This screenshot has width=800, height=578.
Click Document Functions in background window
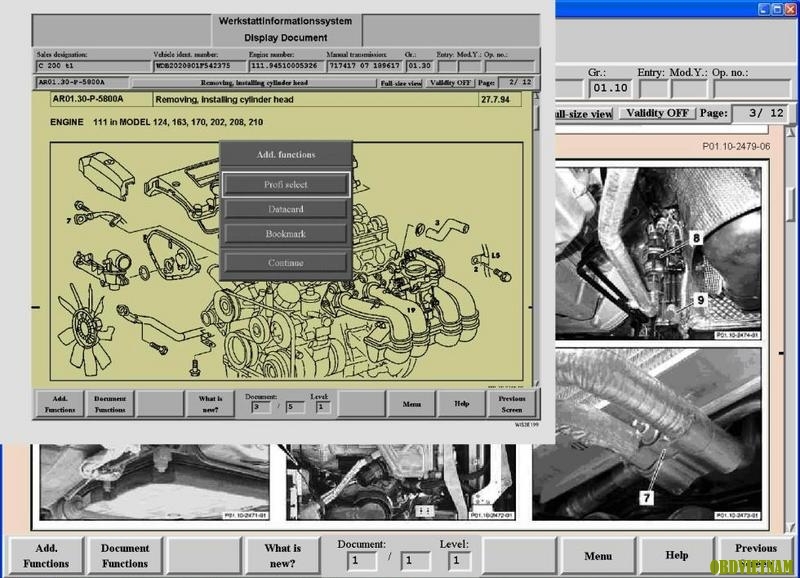coord(125,556)
